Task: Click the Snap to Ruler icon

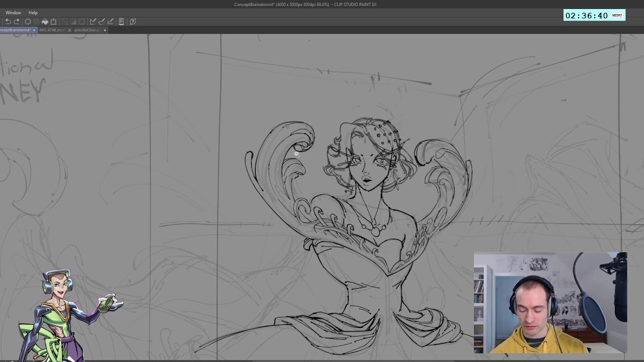Action: (x=93, y=22)
